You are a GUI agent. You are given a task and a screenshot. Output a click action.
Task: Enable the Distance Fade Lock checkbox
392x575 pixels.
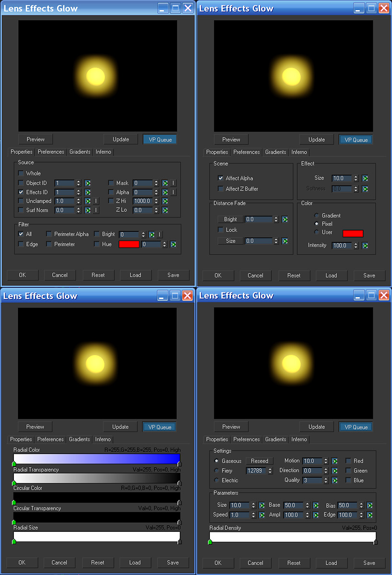point(220,230)
